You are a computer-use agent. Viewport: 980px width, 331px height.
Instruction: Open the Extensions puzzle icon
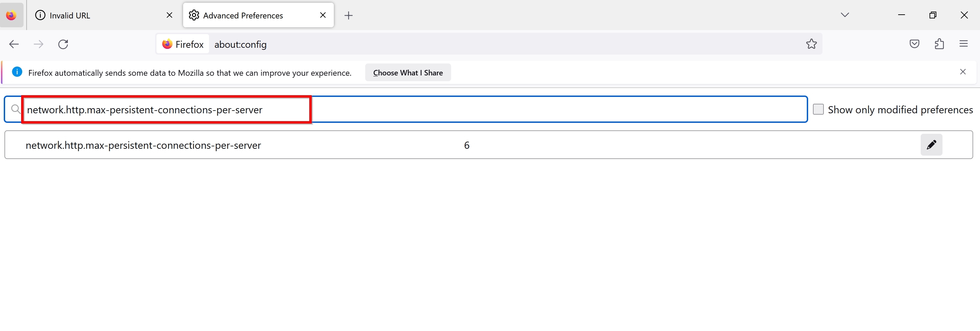(x=939, y=44)
